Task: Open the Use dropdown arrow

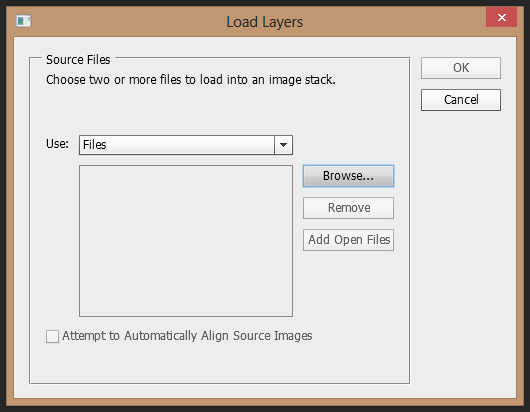Action: (283, 145)
